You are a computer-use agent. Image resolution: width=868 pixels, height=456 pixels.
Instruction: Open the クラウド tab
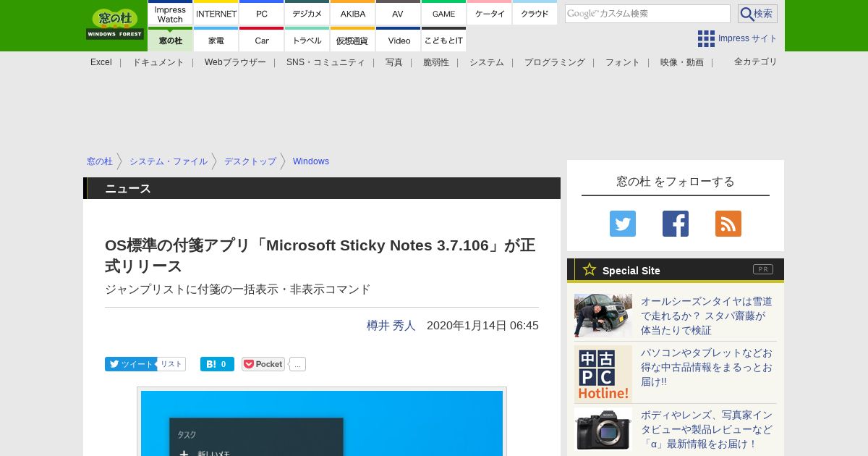[x=535, y=14]
